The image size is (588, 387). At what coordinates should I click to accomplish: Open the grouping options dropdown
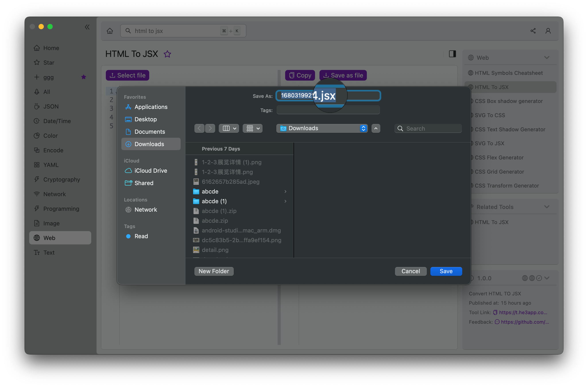pos(253,128)
